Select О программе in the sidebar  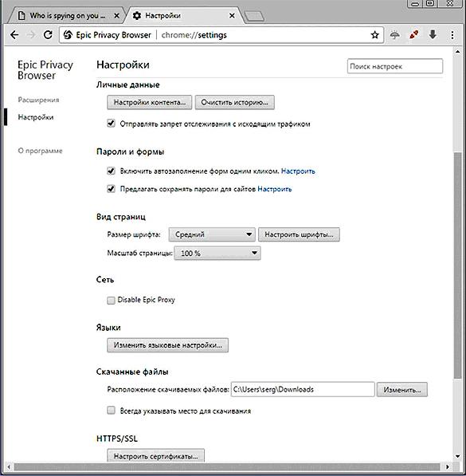[40, 151]
